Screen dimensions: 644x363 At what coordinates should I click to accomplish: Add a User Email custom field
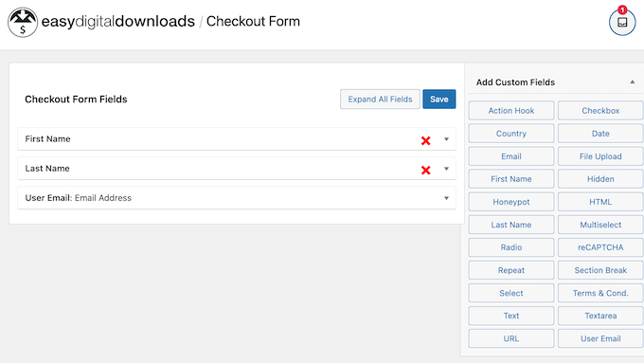pos(600,338)
